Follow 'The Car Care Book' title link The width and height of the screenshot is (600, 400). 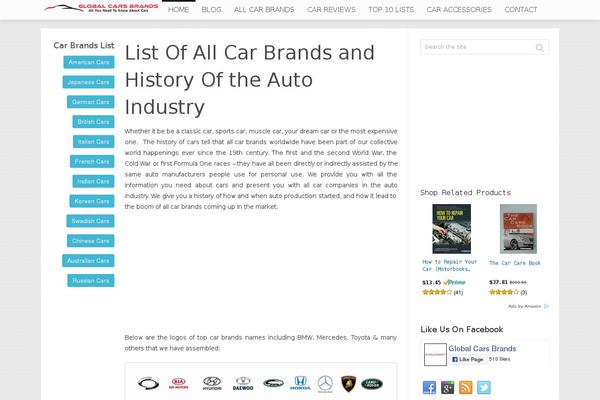[515, 263]
